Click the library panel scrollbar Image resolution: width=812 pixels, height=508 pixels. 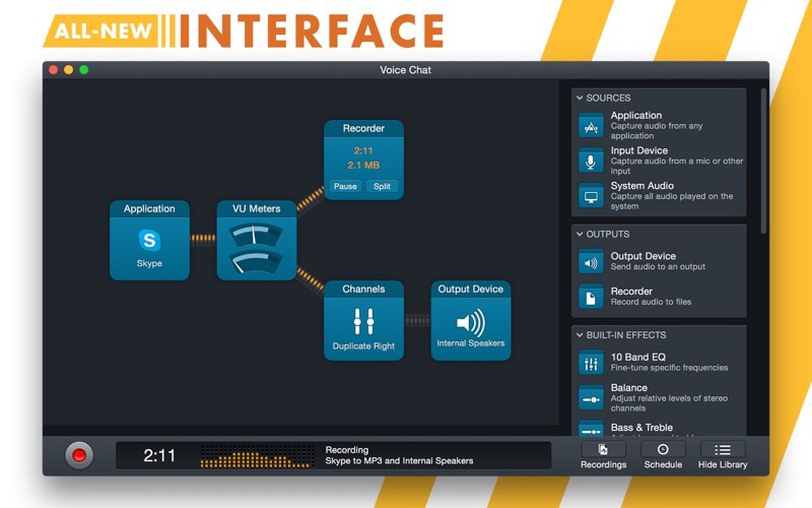(x=763, y=163)
